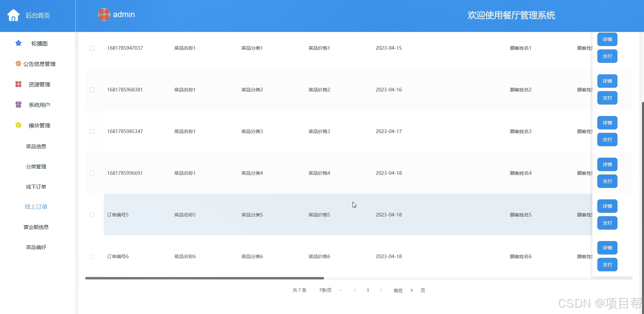Tick checkbox for order 1681785985347
This screenshot has height=314, width=644.
(x=92, y=131)
